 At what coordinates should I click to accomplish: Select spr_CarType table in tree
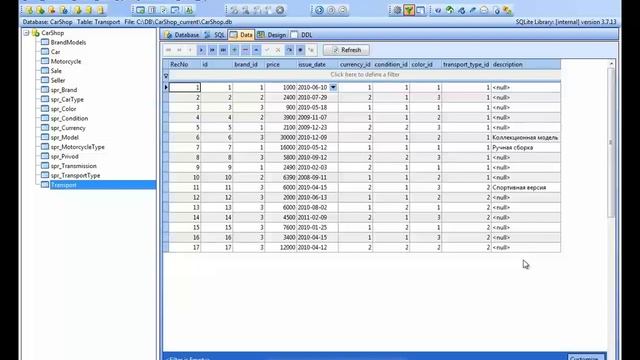(x=67, y=100)
